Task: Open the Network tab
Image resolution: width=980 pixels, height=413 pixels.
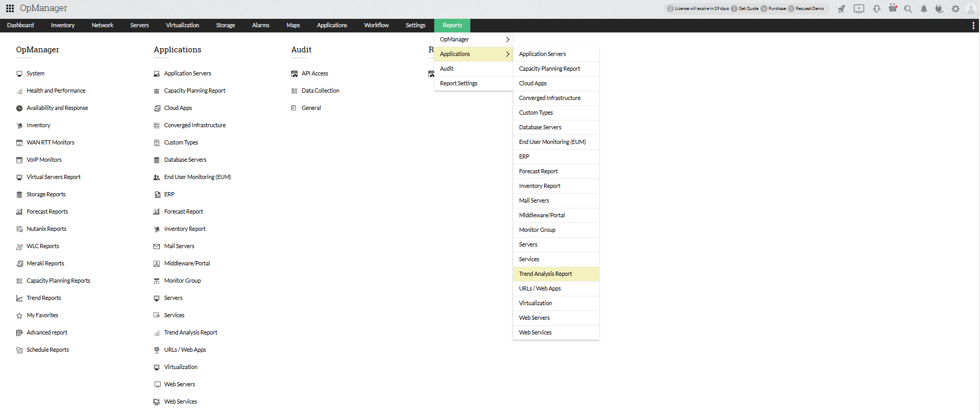Action: [x=103, y=25]
